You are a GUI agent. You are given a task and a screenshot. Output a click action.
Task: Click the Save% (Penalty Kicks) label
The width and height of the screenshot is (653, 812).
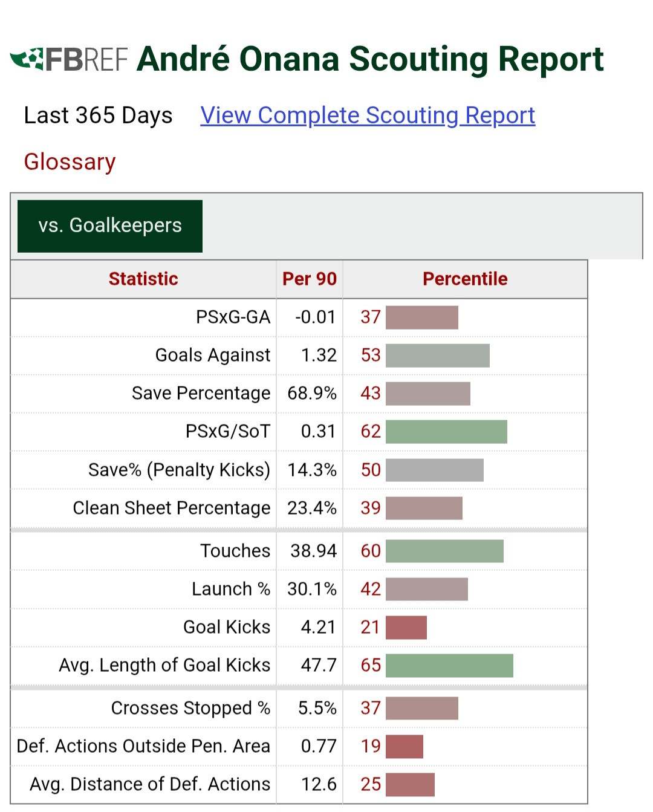coord(179,470)
